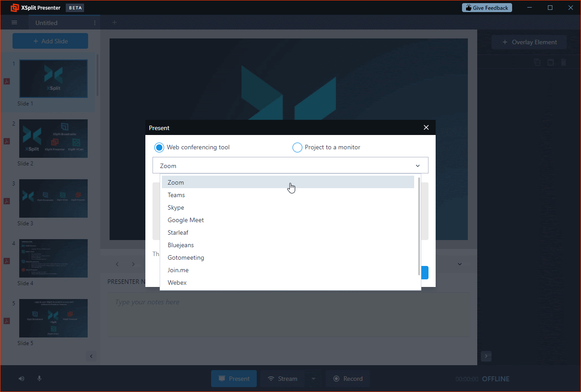Click the slide panel scrollbar
581x392 pixels.
tap(98, 76)
